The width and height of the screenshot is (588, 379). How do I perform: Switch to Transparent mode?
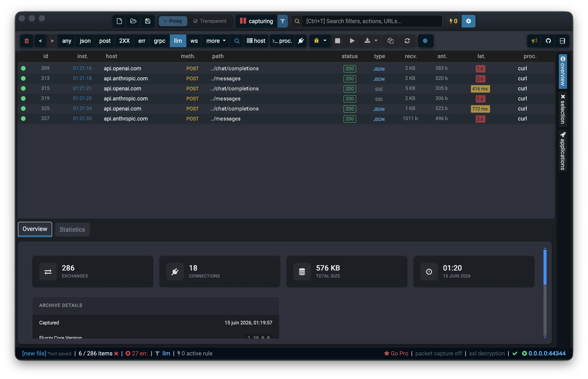pos(210,21)
